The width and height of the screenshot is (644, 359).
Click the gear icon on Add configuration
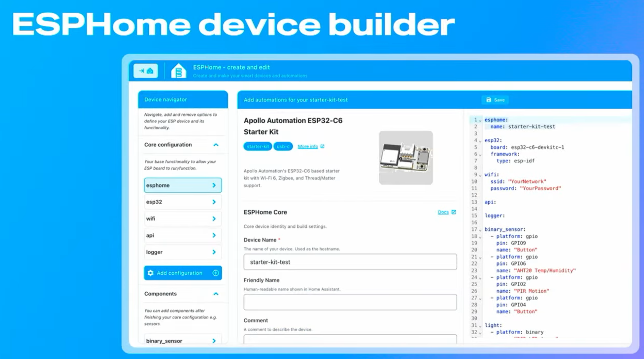pos(151,273)
